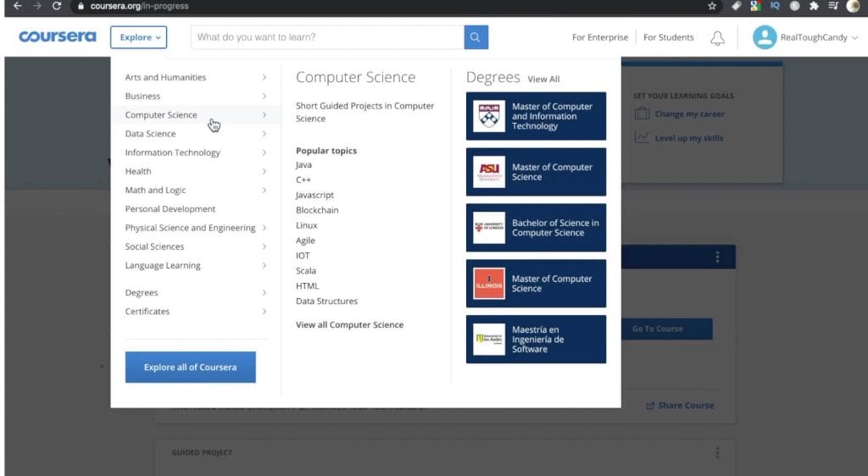Image resolution: width=868 pixels, height=476 pixels.
Task: Open the browser extensions puzzle icon
Action: [814, 6]
